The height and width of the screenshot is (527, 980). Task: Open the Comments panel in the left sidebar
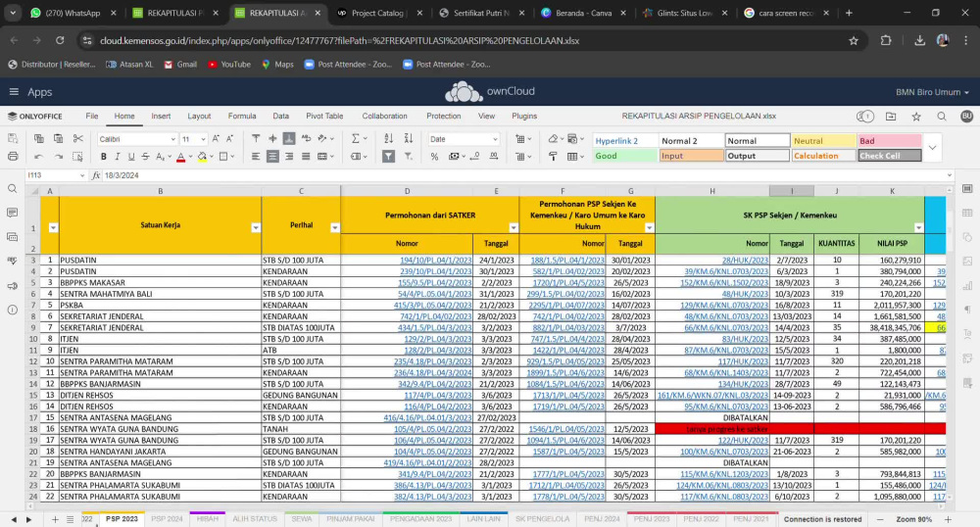[13, 213]
